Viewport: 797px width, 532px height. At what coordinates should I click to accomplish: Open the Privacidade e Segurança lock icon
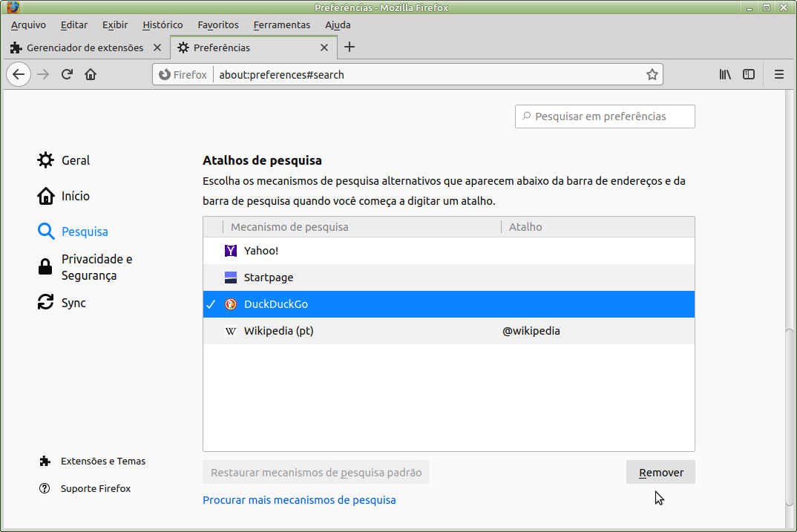click(x=45, y=267)
